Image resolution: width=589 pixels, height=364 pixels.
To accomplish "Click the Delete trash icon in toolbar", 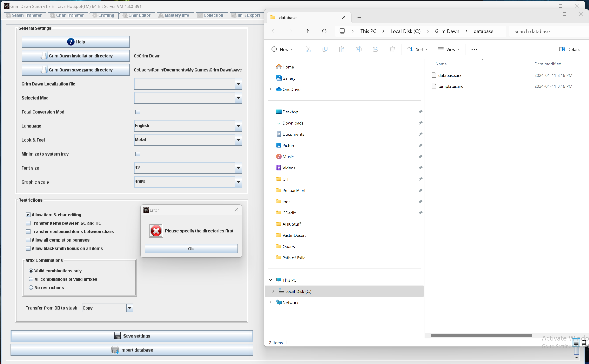I will coord(392,49).
